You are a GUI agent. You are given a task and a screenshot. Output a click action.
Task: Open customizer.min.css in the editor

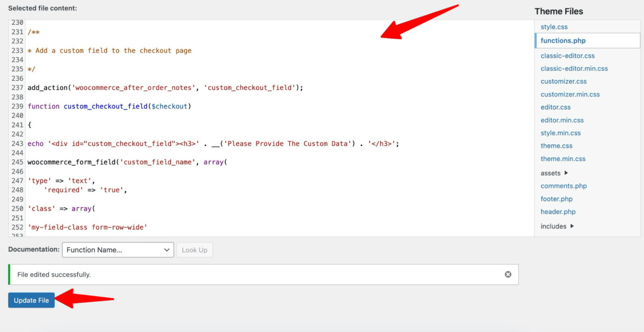click(x=570, y=94)
